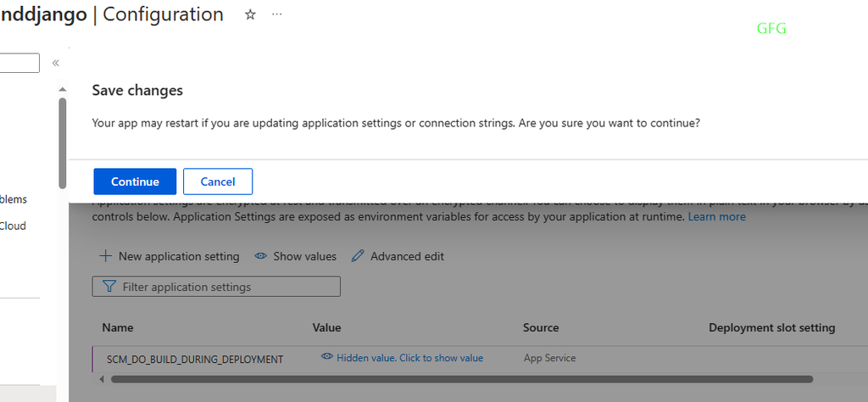The height and width of the screenshot is (402, 868).
Task: Click the sidebar scroll up arrow
Action: click(62, 89)
